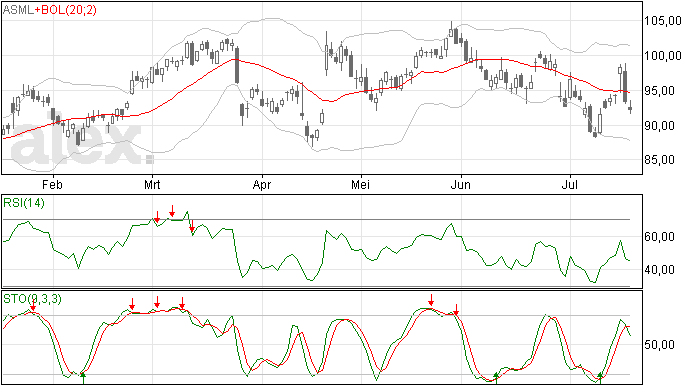The width and height of the screenshot is (690, 387).
Task: Click the red sell arrow beside STO title
Action: coord(33,305)
